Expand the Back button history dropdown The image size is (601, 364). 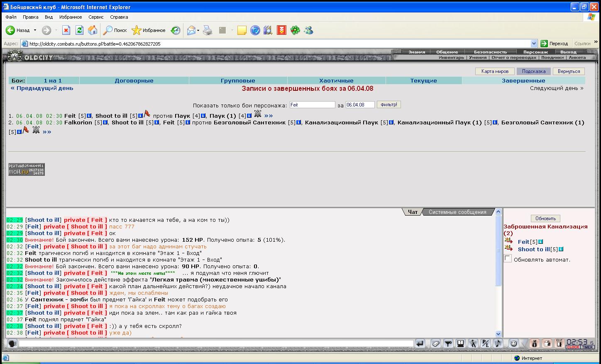pyautogui.click(x=35, y=30)
